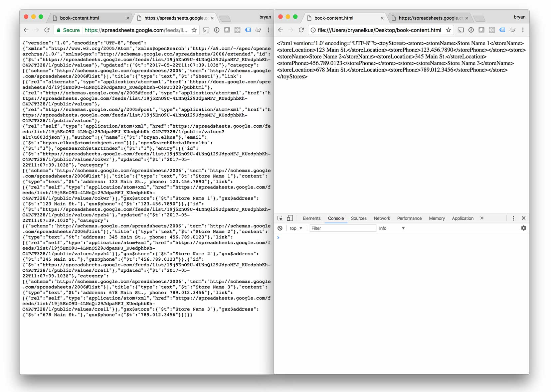Close the spreadsheets.google tab in left window
This screenshot has height=392, width=551.
[x=212, y=18]
